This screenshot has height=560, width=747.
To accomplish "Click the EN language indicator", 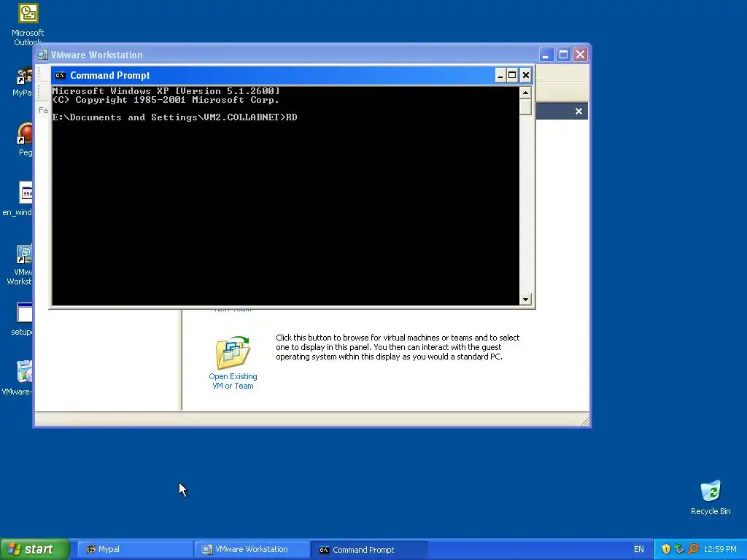I will pos(639,550).
